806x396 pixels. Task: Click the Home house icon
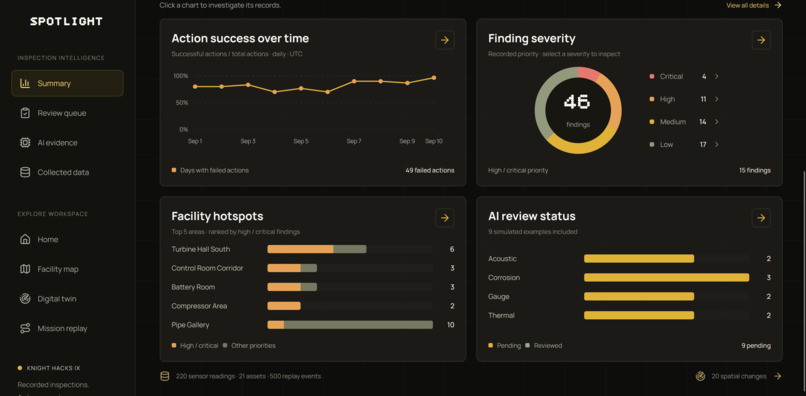[x=25, y=239]
